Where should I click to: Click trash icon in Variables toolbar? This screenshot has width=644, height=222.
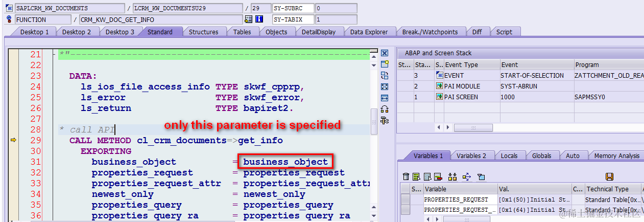click(x=406, y=176)
